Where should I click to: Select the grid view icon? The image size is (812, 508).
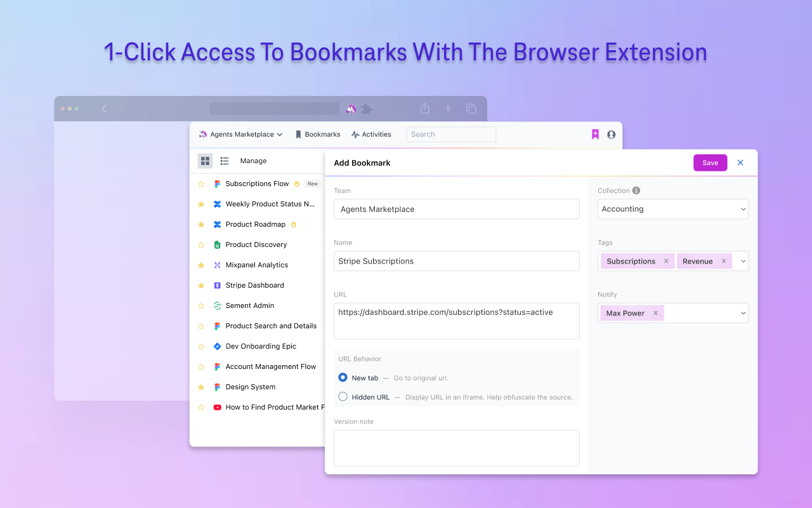tap(205, 161)
